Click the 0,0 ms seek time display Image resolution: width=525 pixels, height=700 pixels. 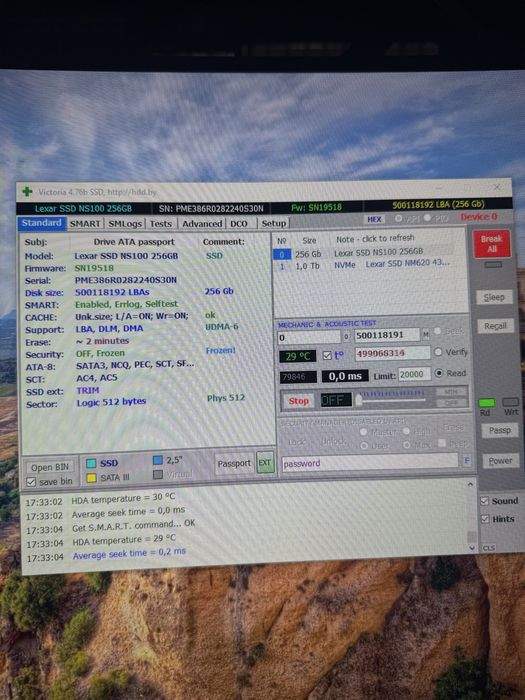point(345,376)
